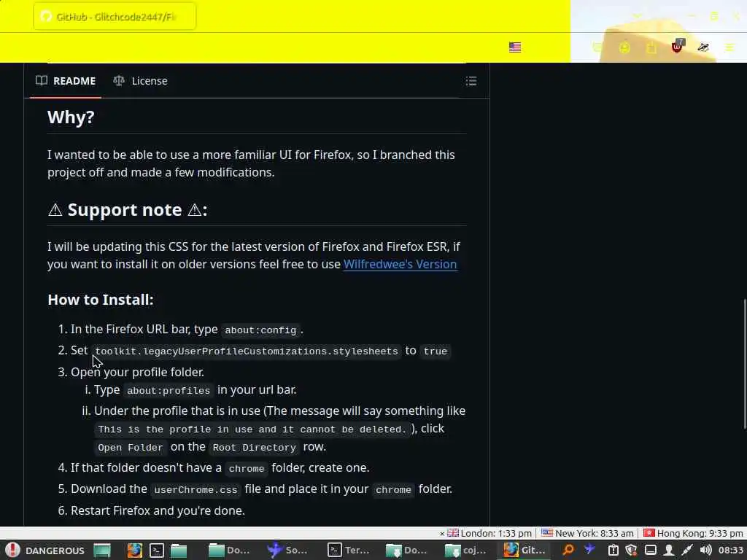The width and height of the screenshot is (747, 560).
Task: Click the London: 1:33 pm clock
Action: click(489, 533)
